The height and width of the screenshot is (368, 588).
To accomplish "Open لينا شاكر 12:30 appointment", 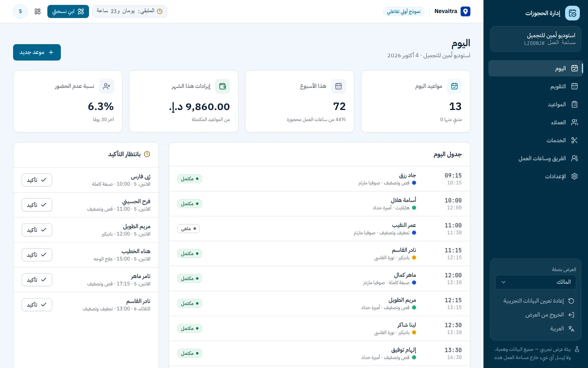I will [319, 328].
